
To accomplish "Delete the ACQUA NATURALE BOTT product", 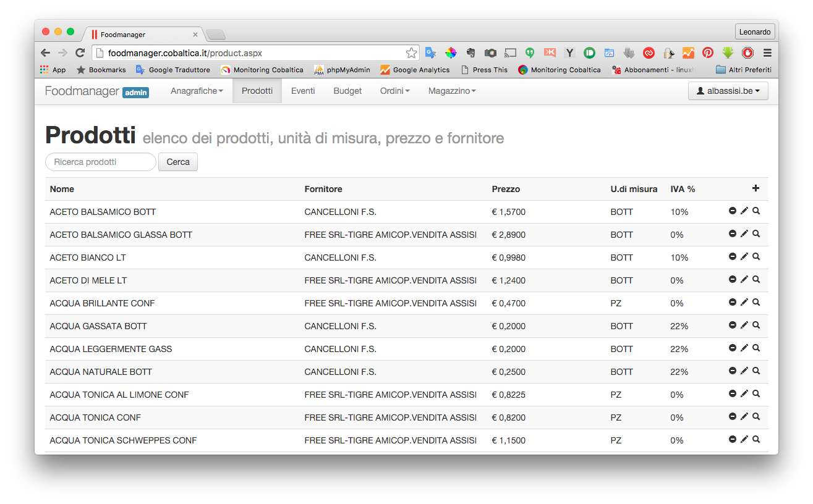I will (x=733, y=371).
